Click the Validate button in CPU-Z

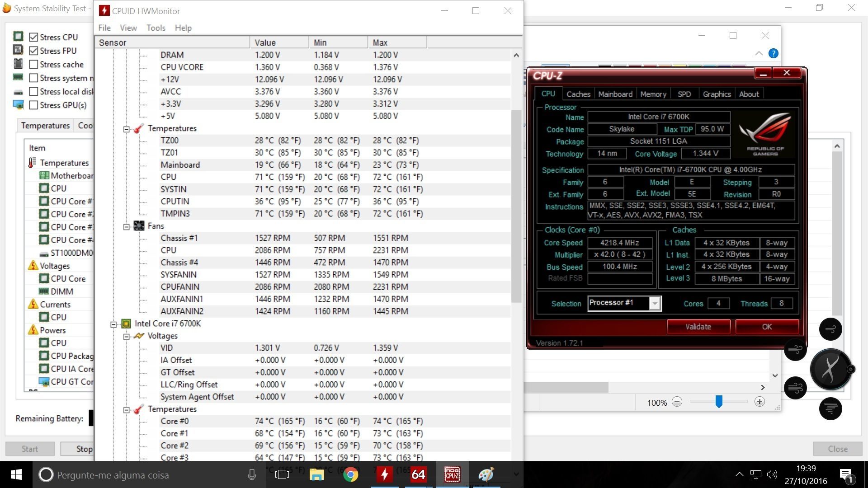tap(698, 327)
